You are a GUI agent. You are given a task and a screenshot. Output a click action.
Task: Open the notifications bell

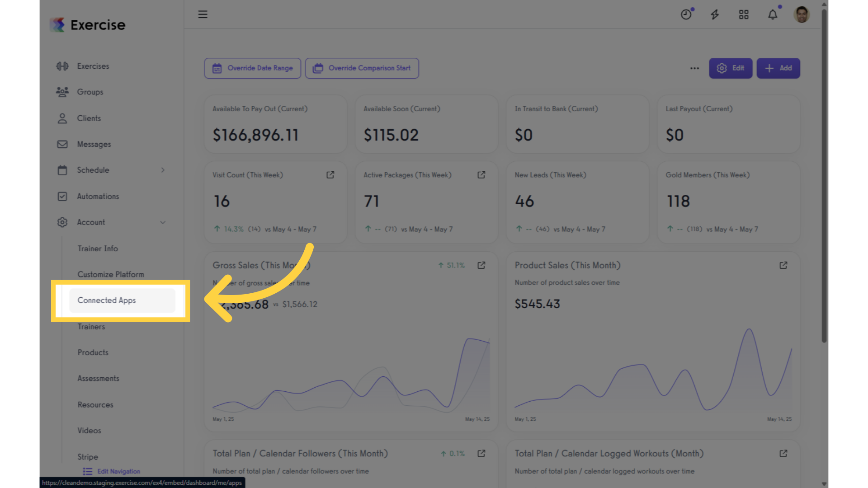point(773,14)
